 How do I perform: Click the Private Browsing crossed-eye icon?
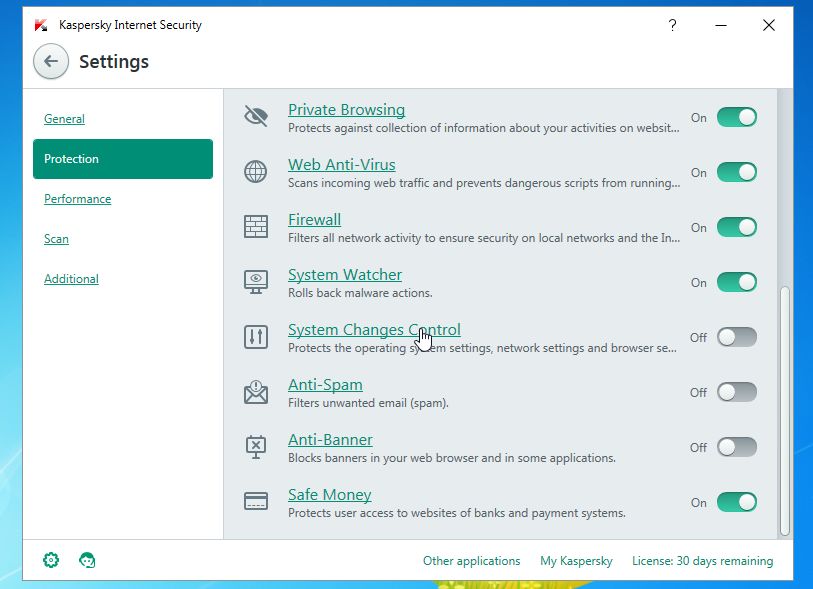click(256, 117)
